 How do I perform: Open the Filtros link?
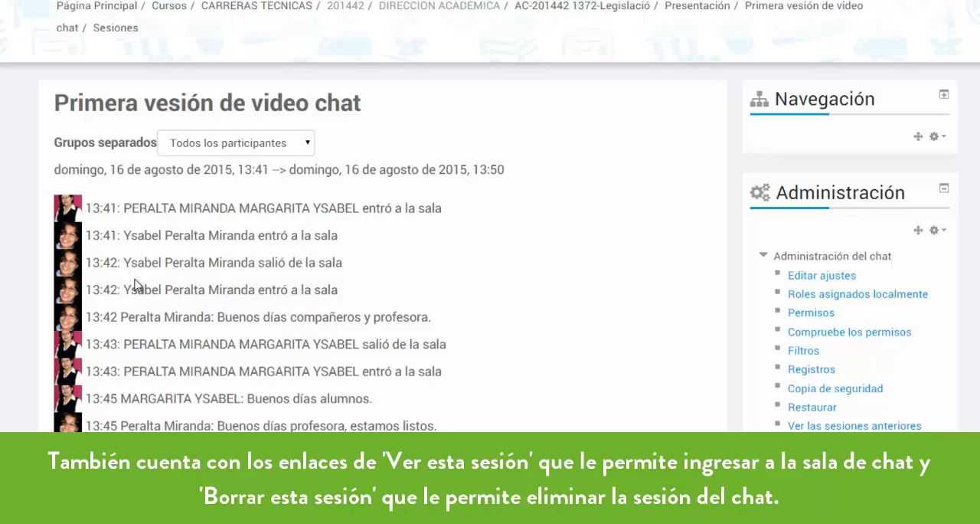pos(803,350)
